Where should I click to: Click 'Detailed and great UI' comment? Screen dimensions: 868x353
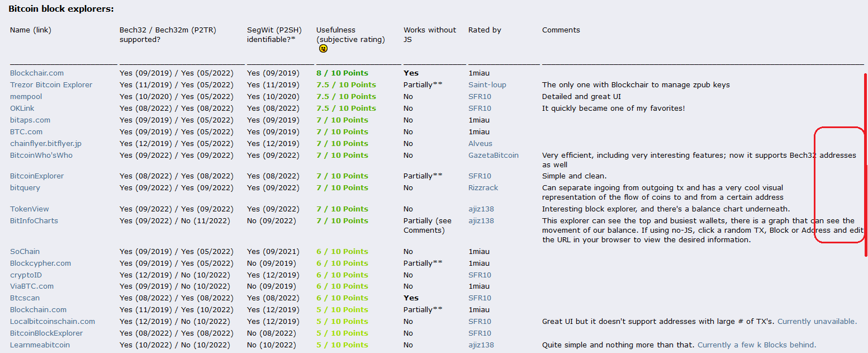coord(581,96)
